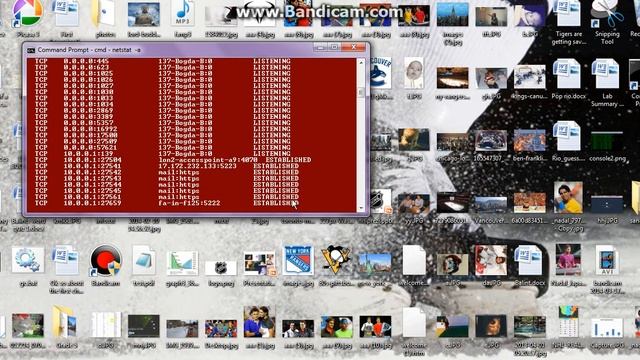Select the baby photo JPG file
Image resolution: width=640 pixels, height=360 pixels.
[413, 73]
